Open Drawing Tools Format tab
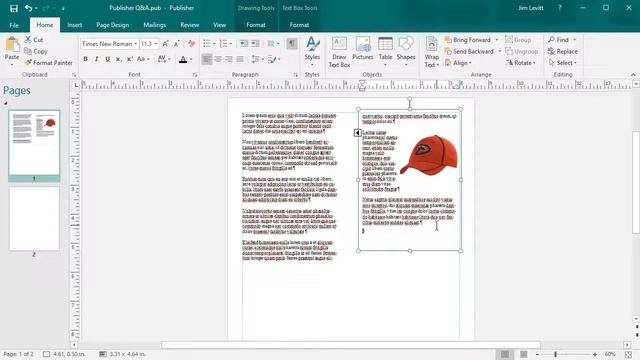This screenshot has width=640, height=360. [256, 25]
